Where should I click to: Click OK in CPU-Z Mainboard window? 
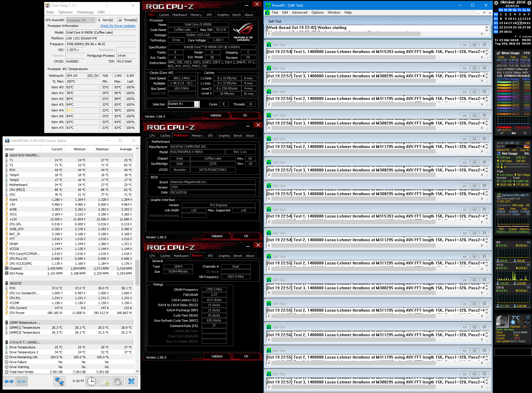tap(246, 236)
